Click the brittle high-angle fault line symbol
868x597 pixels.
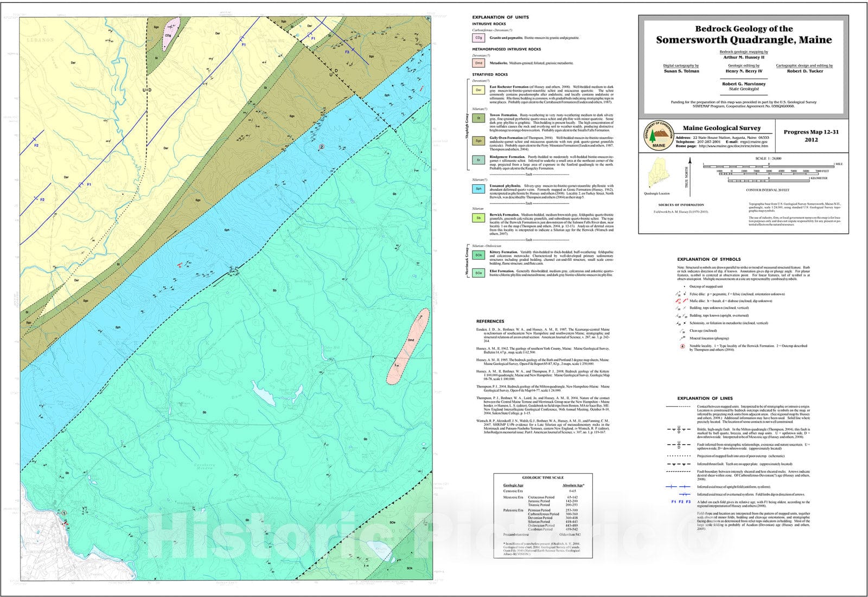click(678, 429)
